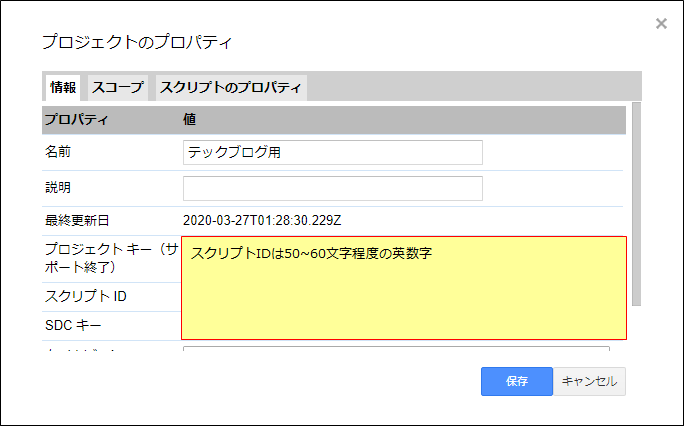This screenshot has height=426, width=684.
Task: Open the スコープ tab
Action: [118, 88]
